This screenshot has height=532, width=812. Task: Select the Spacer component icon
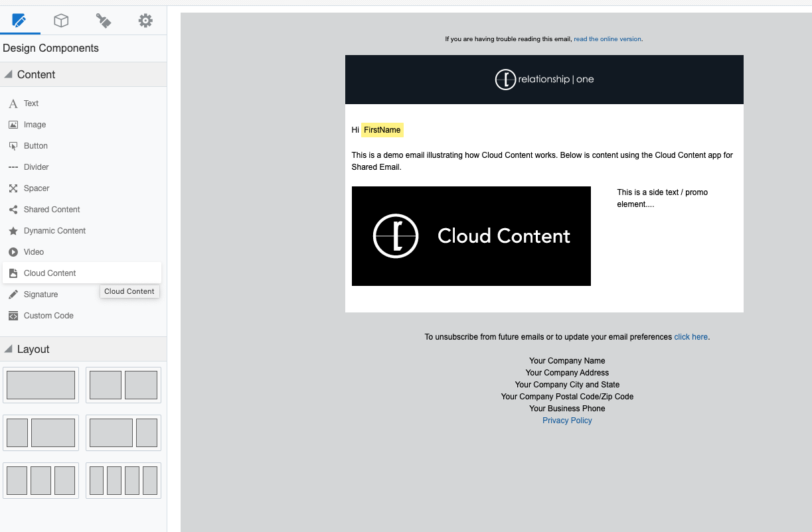[x=13, y=188]
